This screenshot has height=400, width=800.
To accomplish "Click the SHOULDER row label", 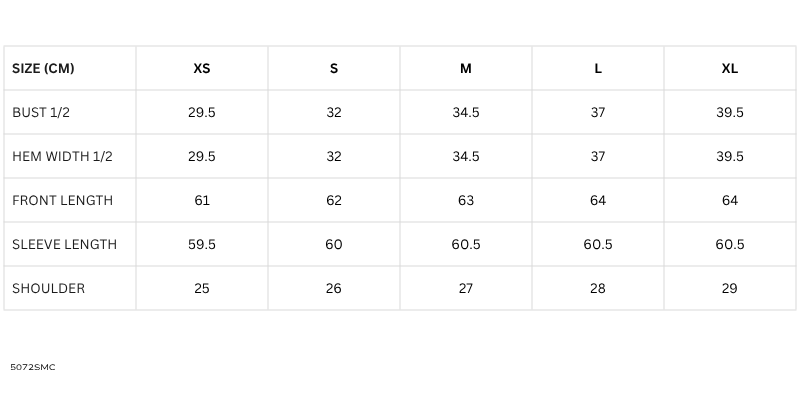I will pos(48,289).
